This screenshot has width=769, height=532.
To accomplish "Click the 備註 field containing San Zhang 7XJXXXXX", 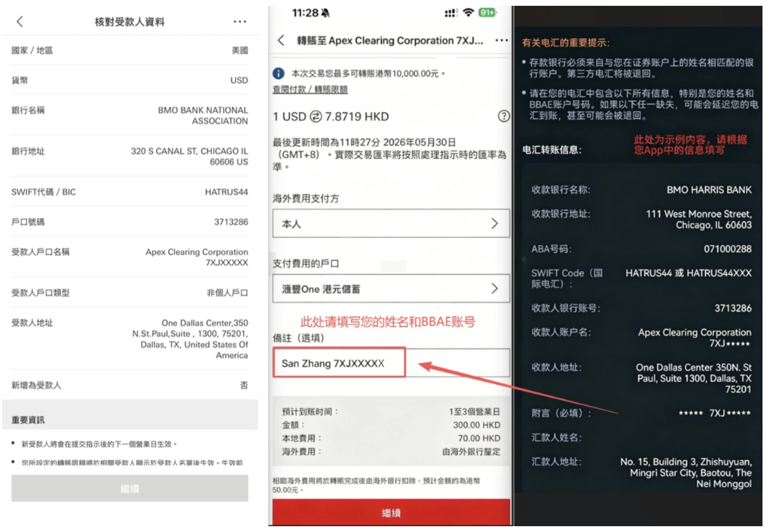I will point(391,363).
